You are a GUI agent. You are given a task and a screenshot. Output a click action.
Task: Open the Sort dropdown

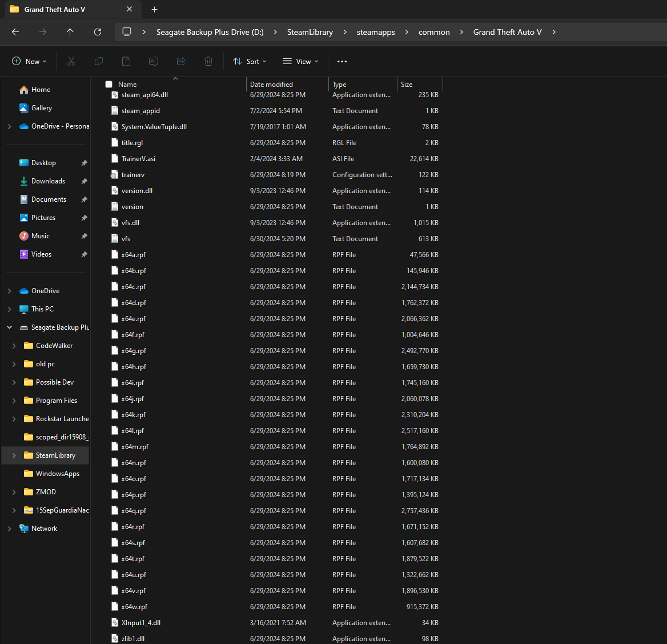(250, 61)
